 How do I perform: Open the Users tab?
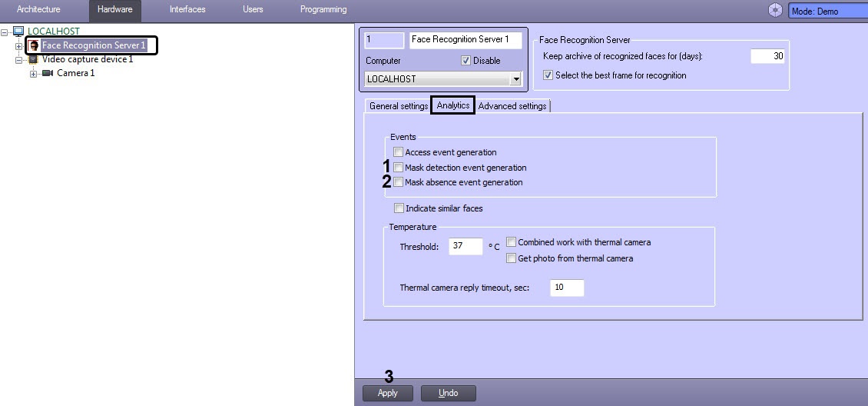point(253,9)
